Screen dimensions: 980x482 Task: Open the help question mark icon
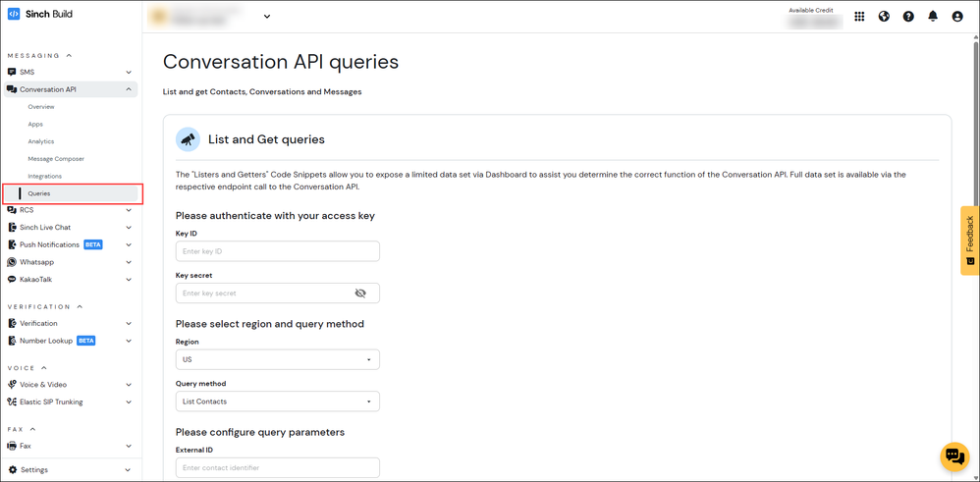tap(908, 17)
